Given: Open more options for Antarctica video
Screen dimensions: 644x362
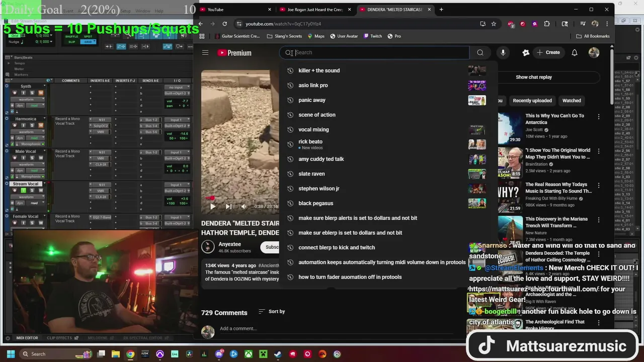Looking at the screenshot, I should 599,117.
